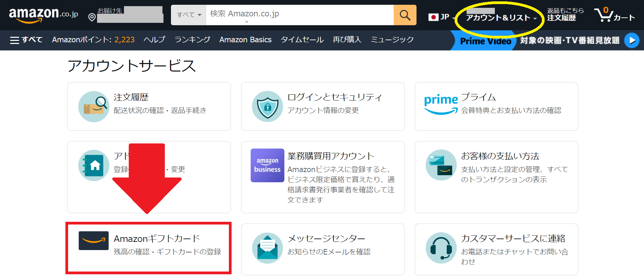Click the delivery location pin icon

click(92, 17)
